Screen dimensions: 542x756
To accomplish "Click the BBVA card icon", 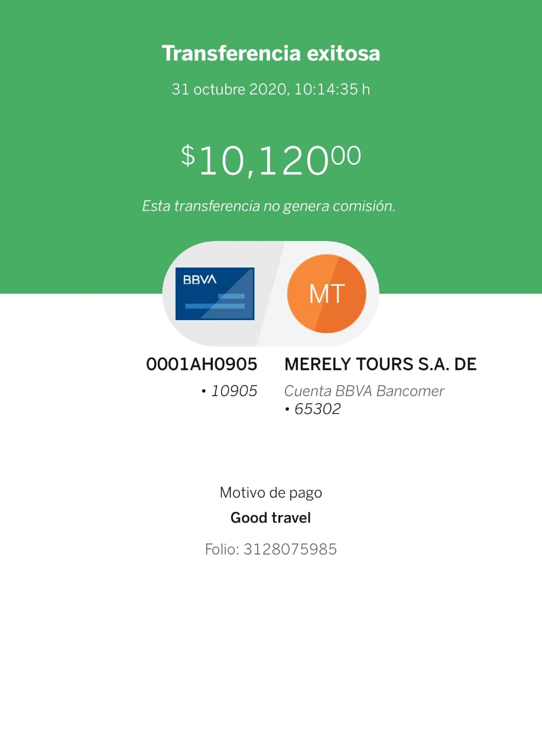I will tap(215, 294).
